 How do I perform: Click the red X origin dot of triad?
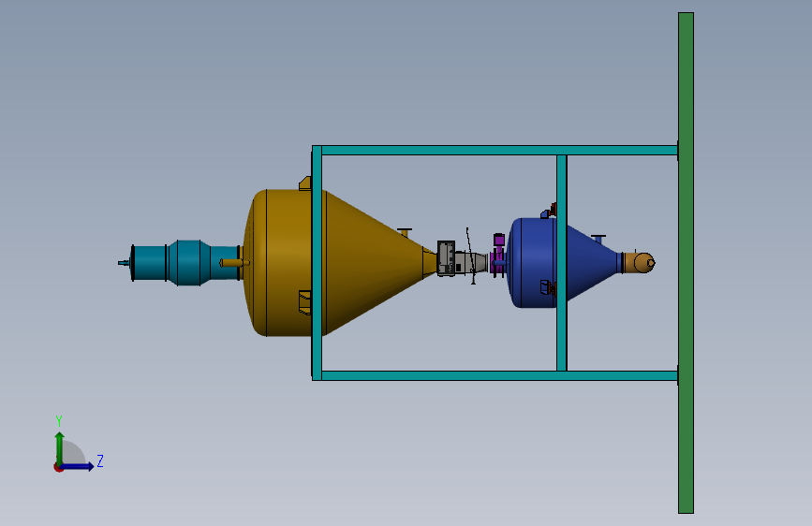click(58, 467)
